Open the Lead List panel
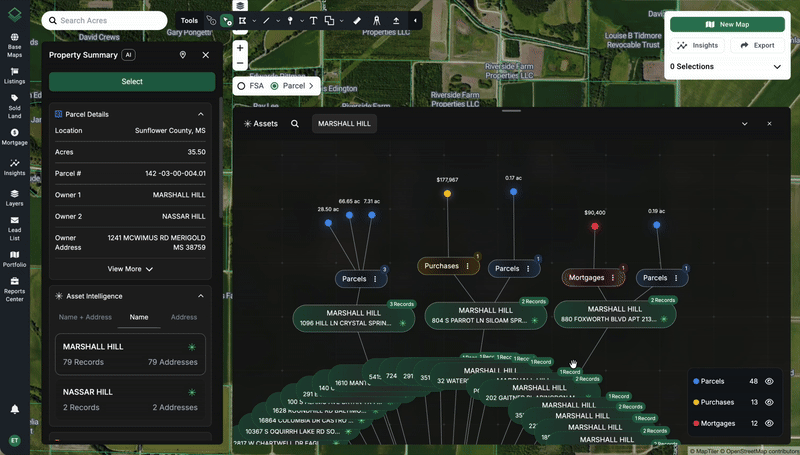The image size is (800, 455). 14,233
